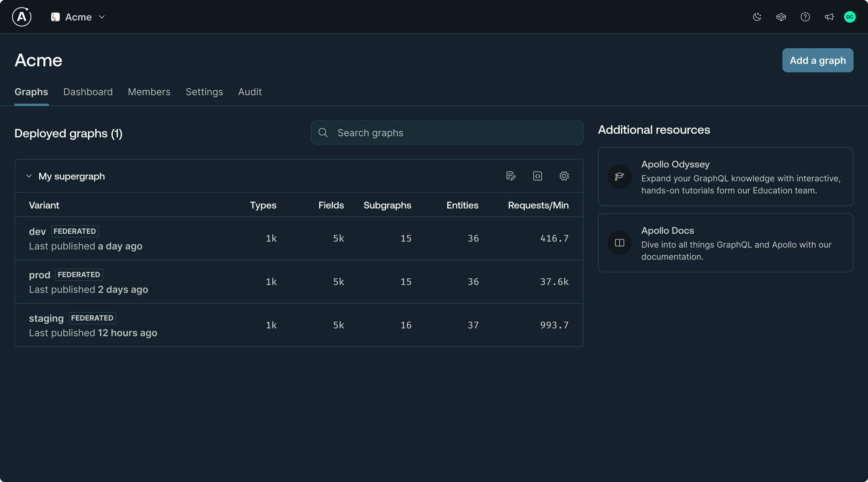868x482 pixels.
Task: Open help via the question mark icon
Action: (x=805, y=17)
